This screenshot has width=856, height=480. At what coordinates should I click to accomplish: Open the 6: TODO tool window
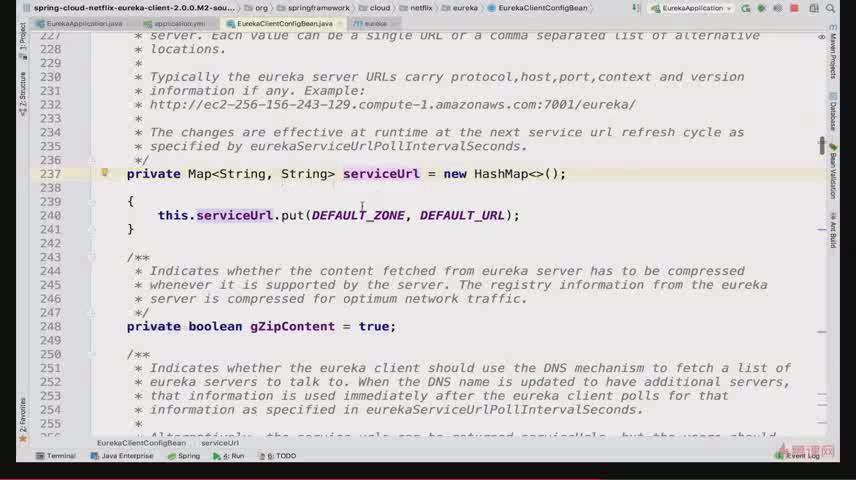tap(277, 455)
